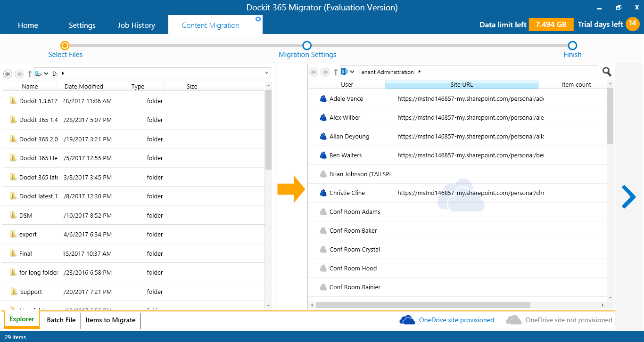Select Conf Room Baker row
The height and width of the screenshot is (342, 644).
coord(457,230)
